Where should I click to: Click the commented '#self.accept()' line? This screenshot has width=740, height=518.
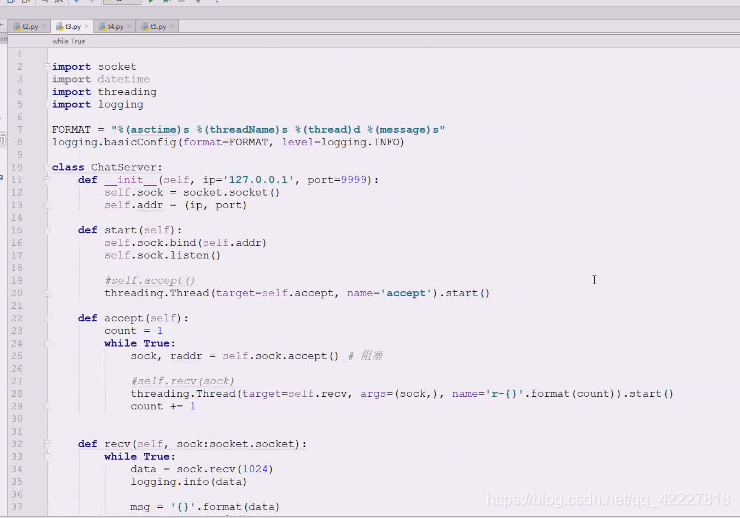click(150, 281)
